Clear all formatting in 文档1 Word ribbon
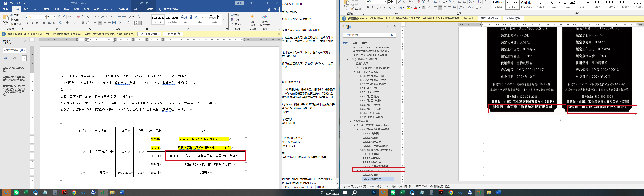This screenshot has width=644, height=196. [78, 17]
